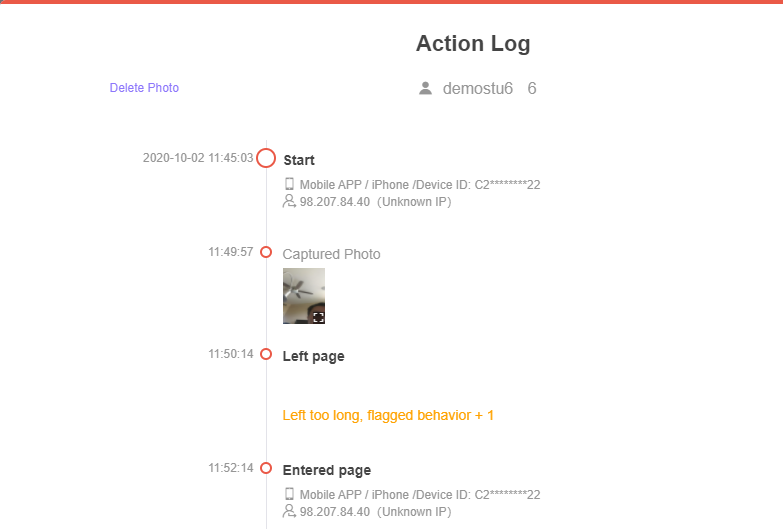Click the Captured Photo label text
Viewport: 783px width, 529px height.
coord(331,254)
